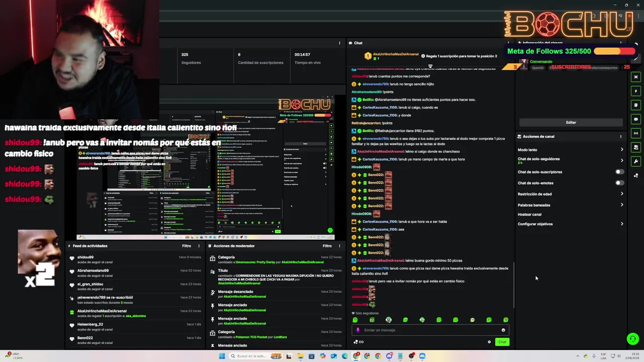Click the chat panel vertical scrollbar
Screen dimensions: 644x362
pyautogui.click(x=514, y=286)
